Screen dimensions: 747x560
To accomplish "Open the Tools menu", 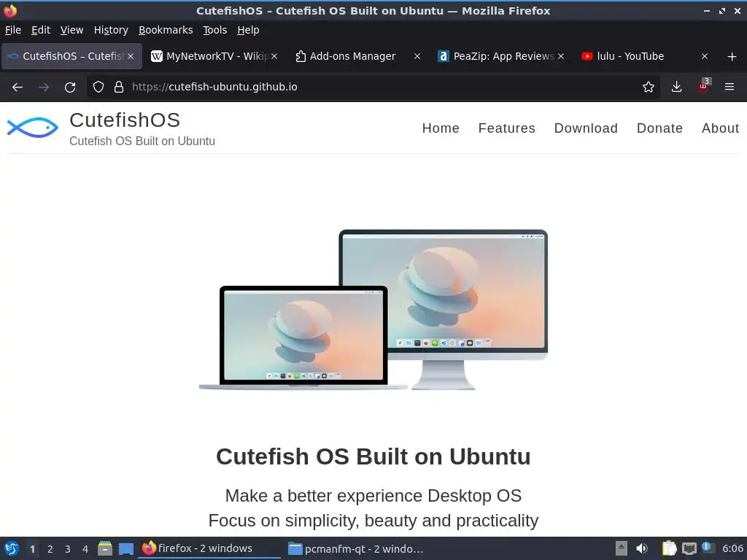I will (x=215, y=30).
